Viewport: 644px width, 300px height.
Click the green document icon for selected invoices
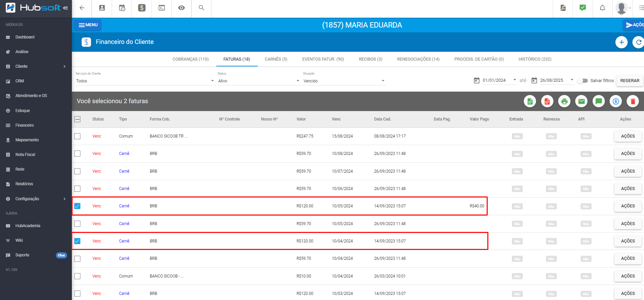click(530, 101)
